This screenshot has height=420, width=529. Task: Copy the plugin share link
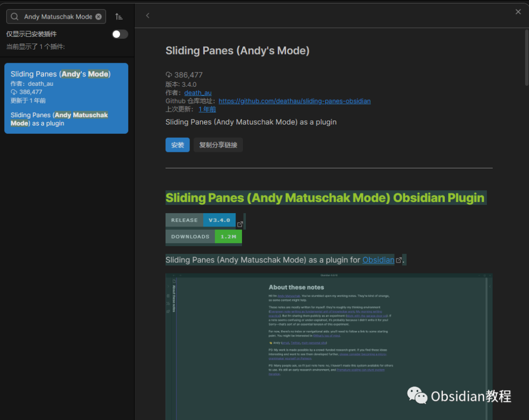coord(218,145)
